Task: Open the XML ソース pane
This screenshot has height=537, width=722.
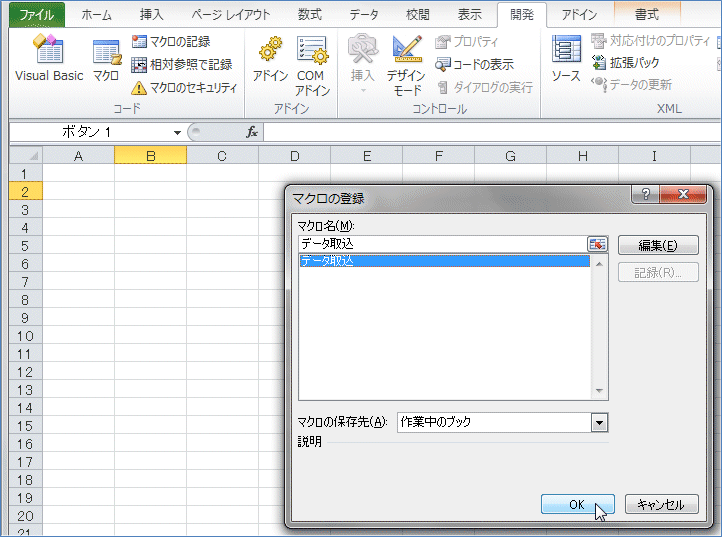Action: [566, 58]
